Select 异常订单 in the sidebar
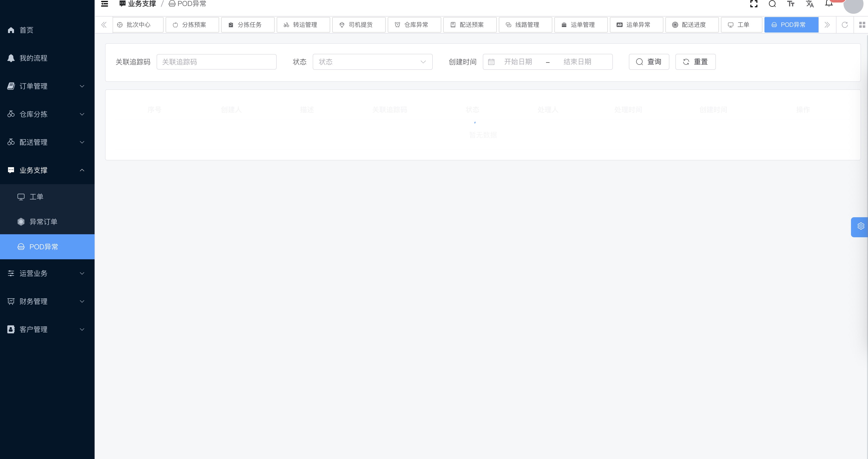Viewport: 868px width, 459px height. [43, 221]
